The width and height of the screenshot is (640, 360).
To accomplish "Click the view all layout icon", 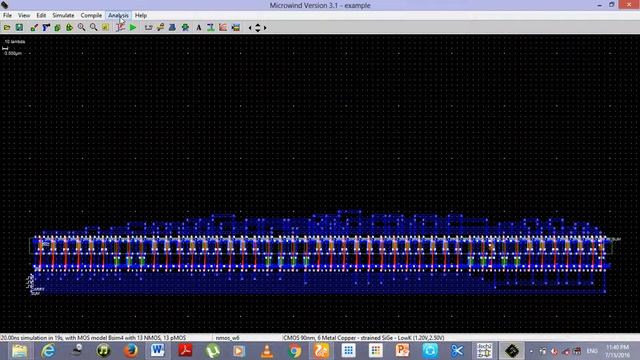I will (105, 27).
